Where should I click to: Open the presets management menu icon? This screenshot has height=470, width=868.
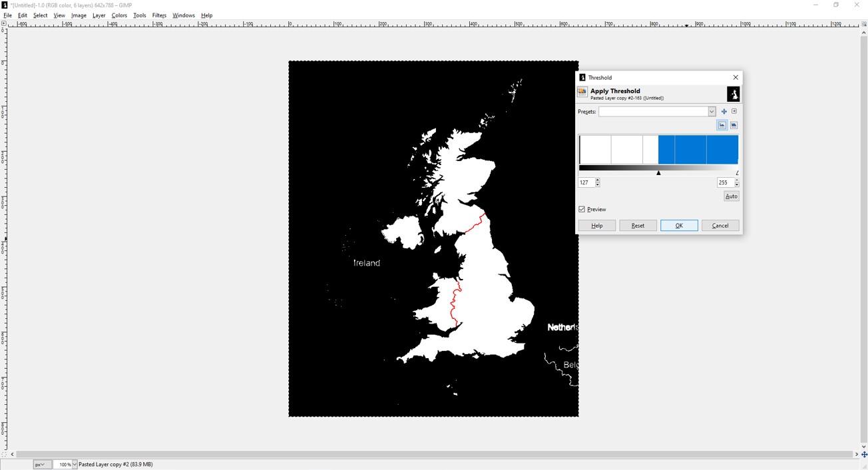click(x=734, y=112)
